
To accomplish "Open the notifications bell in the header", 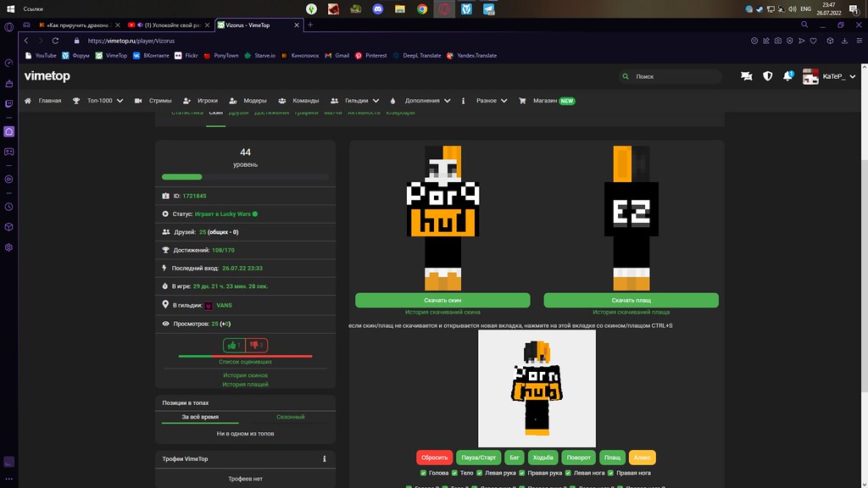I will (787, 76).
